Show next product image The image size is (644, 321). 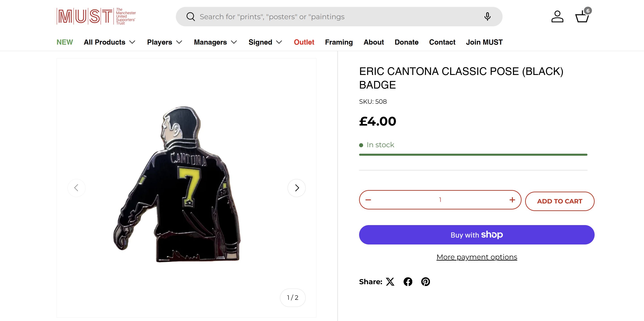(297, 188)
